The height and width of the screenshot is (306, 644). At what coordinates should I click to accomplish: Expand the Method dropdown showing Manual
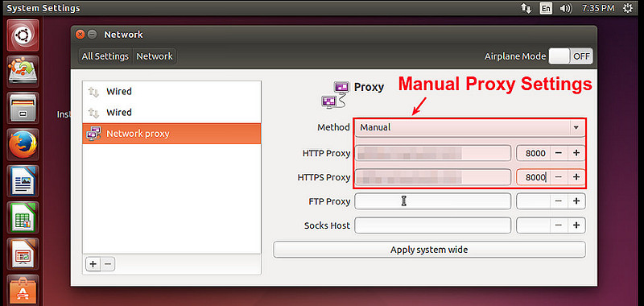(470, 128)
